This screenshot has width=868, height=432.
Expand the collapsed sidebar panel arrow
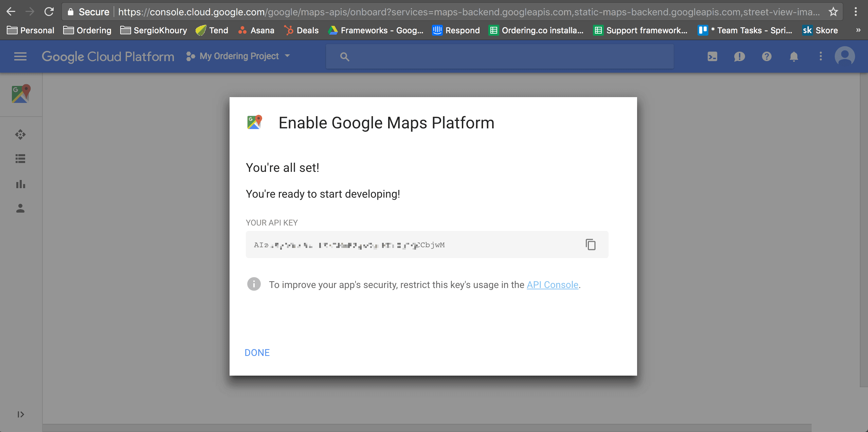click(21, 414)
